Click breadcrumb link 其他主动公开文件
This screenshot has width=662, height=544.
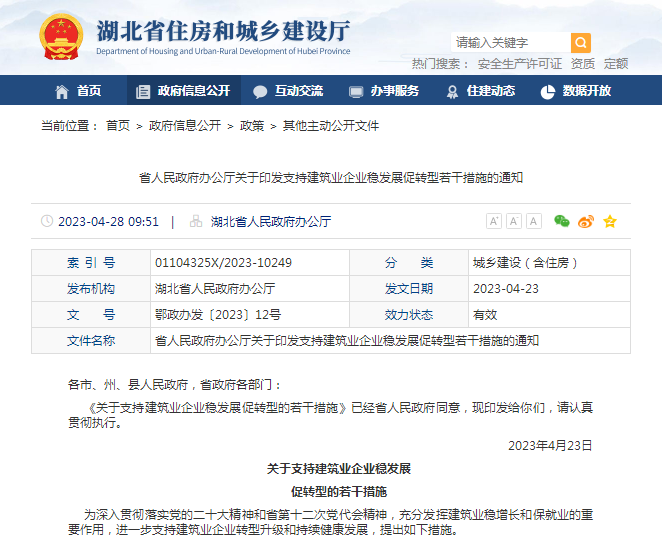(331, 126)
